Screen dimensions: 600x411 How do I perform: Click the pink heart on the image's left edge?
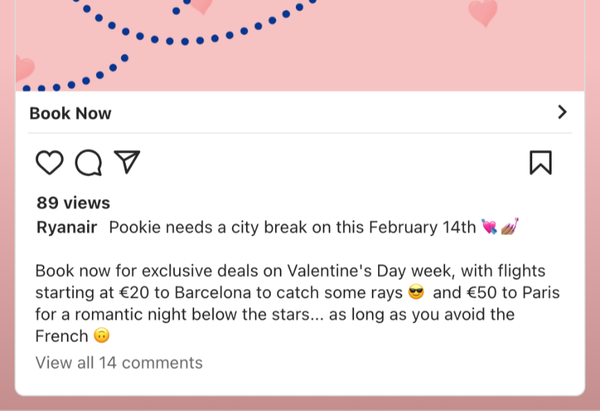tap(24, 69)
